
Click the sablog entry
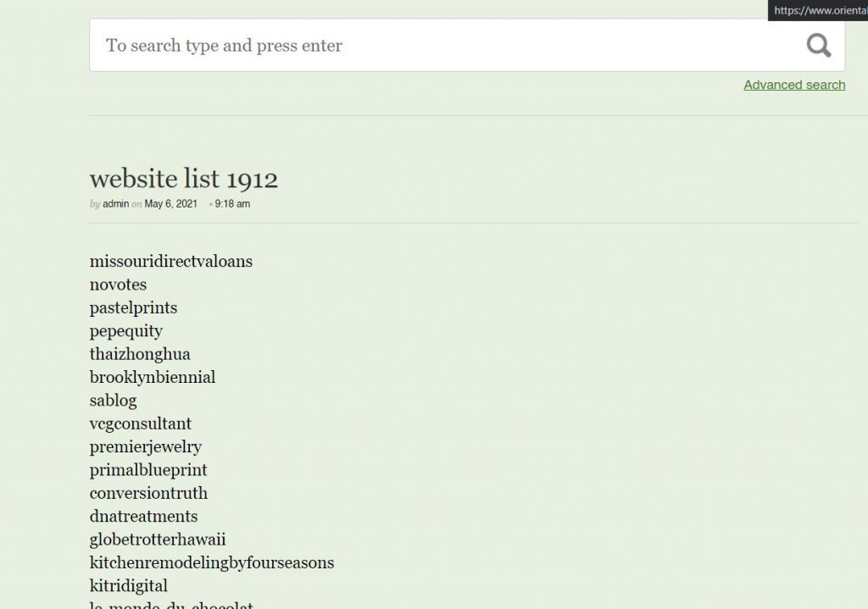pos(113,401)
